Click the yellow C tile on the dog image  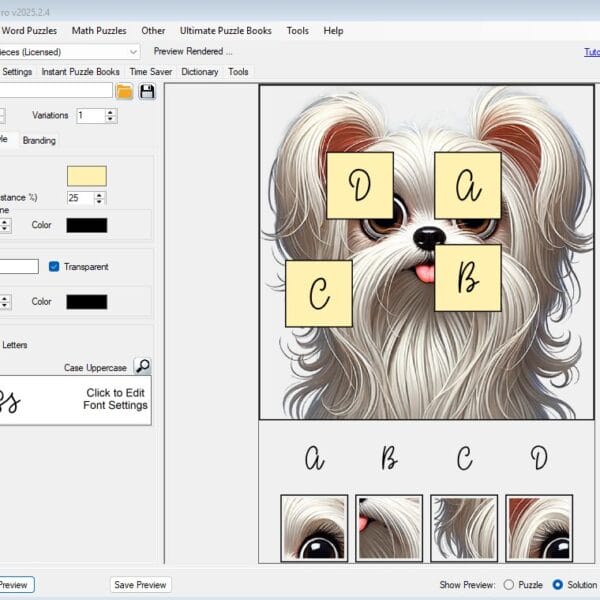click(x=319, y=293)
